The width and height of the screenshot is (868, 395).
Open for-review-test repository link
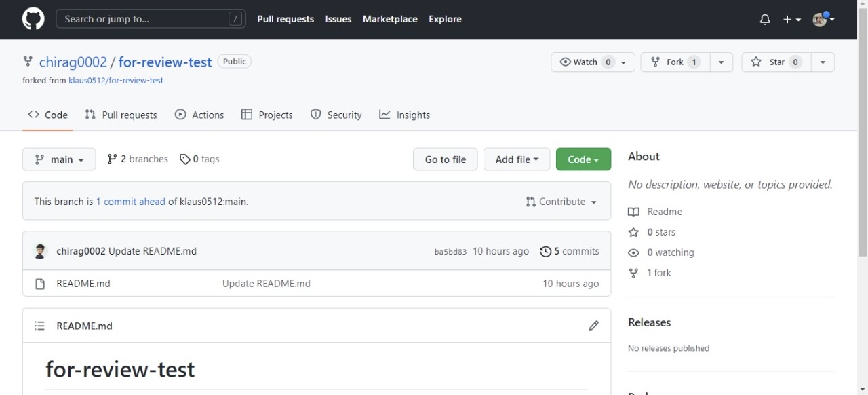pyautogui.click(x=165, y=62)
